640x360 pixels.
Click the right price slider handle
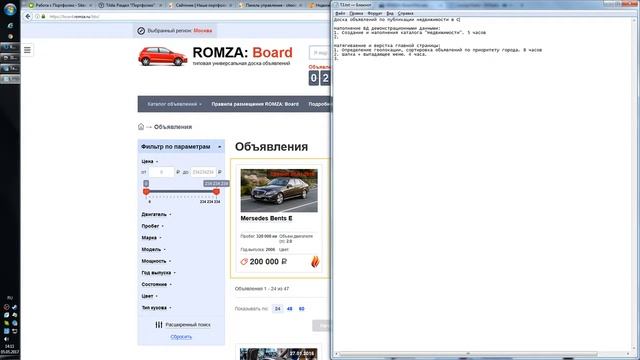click(x=216, y=191)
